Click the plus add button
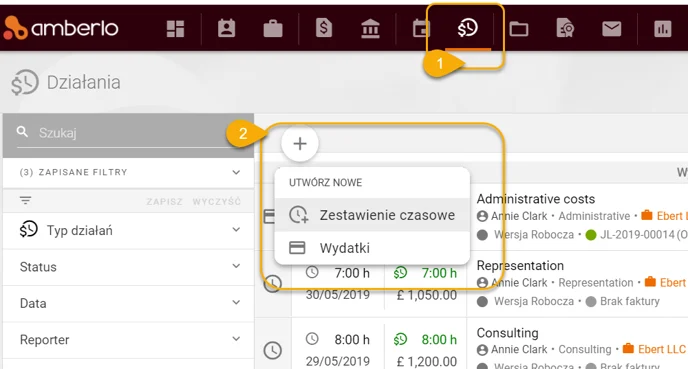Image resolution: width=688 pixels, height=369 pixels. click(300, 143)
